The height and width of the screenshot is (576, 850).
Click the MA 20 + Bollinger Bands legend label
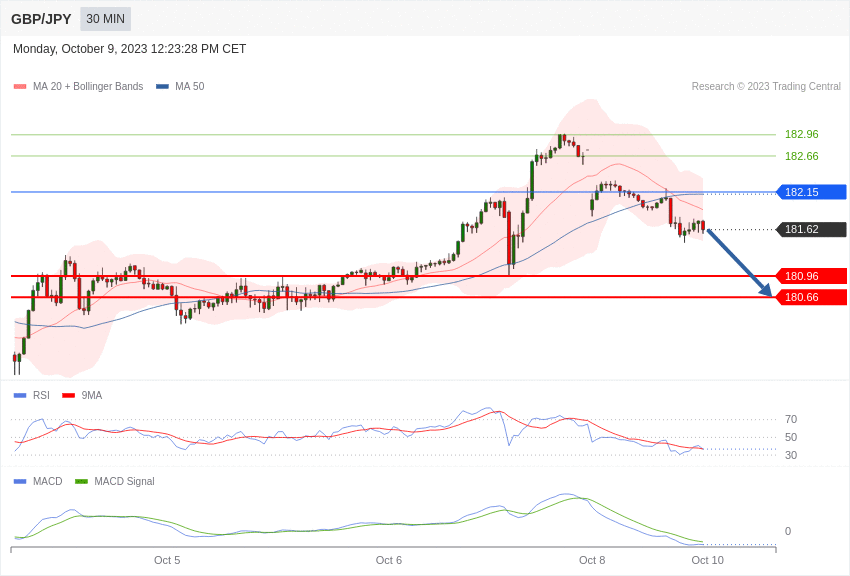[88, 86]
